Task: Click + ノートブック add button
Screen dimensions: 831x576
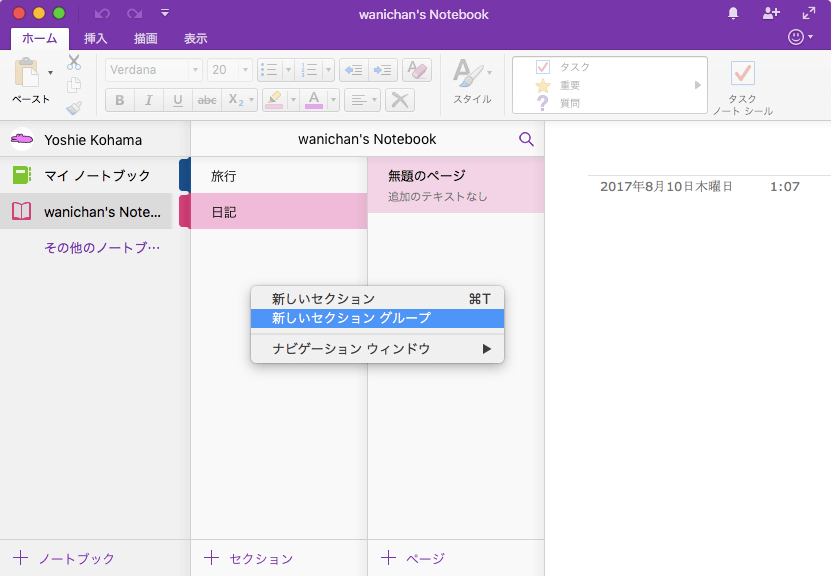Action: (64, 558)
